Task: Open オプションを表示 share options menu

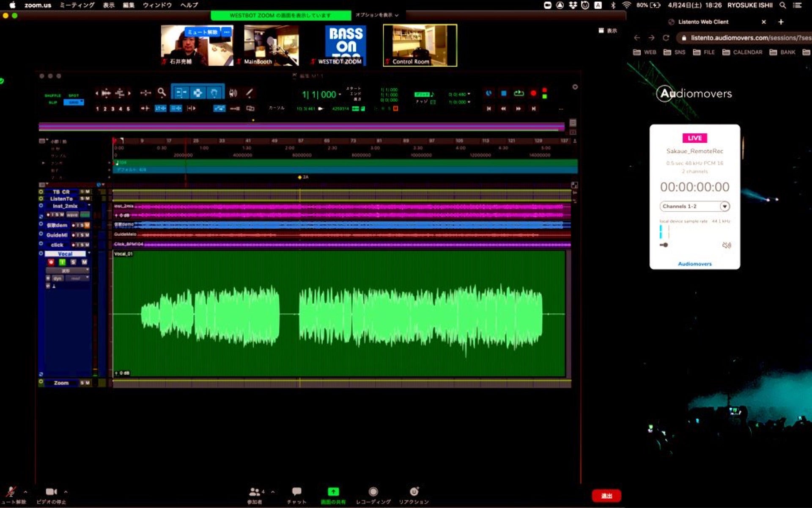Action: point(377,15)
